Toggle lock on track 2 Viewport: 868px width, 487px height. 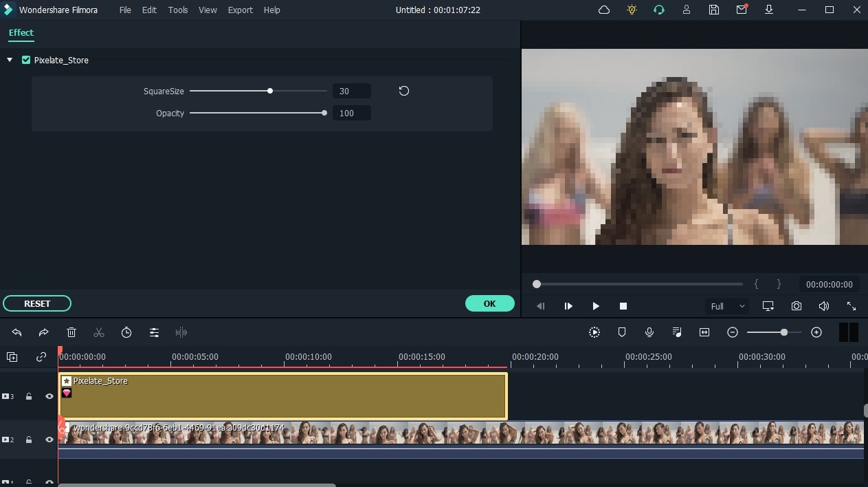point(29,440)
